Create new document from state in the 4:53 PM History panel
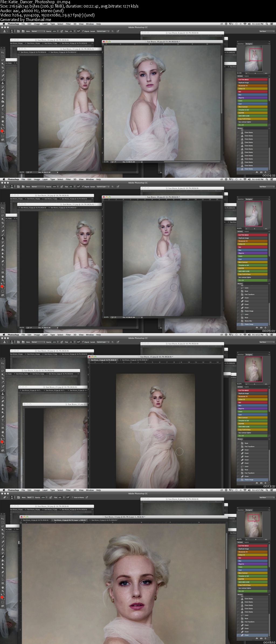Viewport: 276px width, 644px height. [x=257, y=483]
